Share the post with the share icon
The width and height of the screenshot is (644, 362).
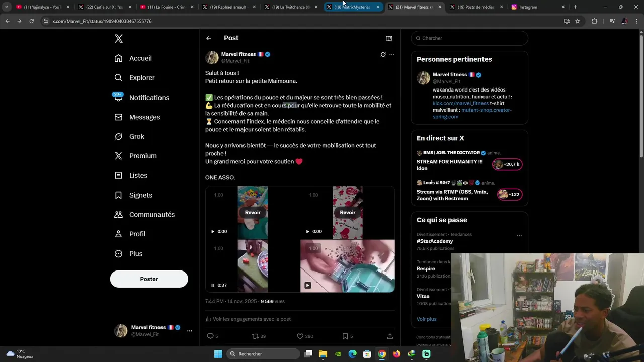(390, 336)
